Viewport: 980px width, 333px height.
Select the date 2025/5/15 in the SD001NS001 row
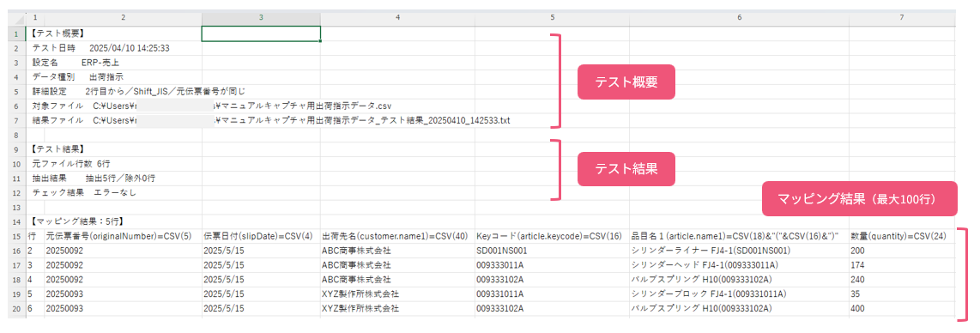tap(261, 251)
